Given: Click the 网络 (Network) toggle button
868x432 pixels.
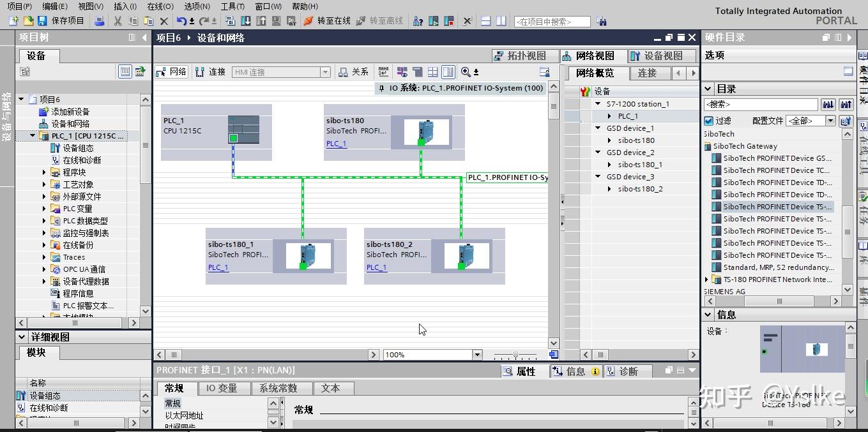Looking at the screenshot, I should pyautogui.click(x=171, y=72).
